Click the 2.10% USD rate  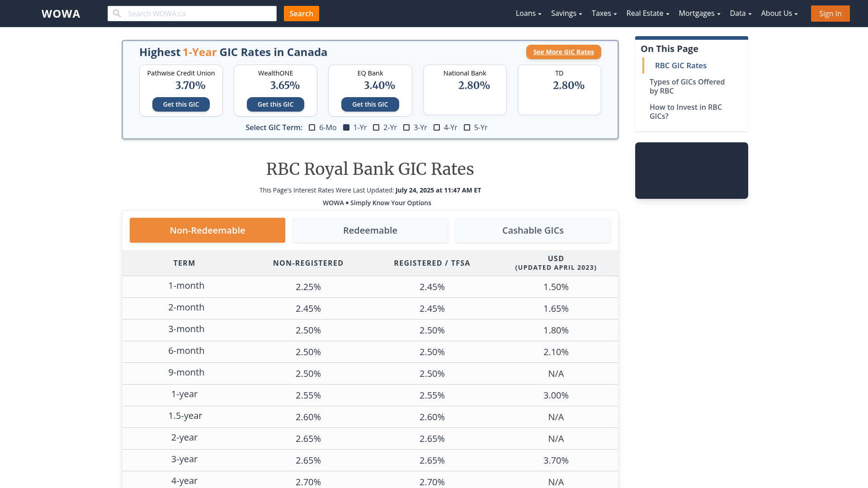point(556,352)
